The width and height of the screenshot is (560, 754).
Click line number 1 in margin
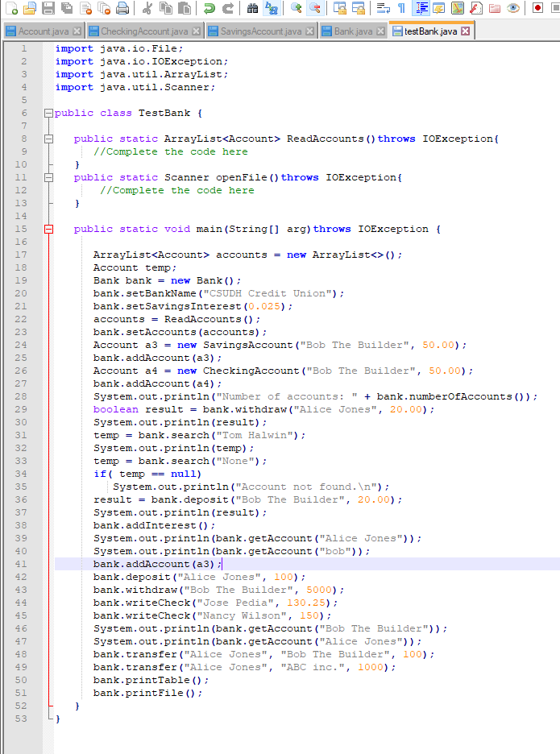point(24,48)
